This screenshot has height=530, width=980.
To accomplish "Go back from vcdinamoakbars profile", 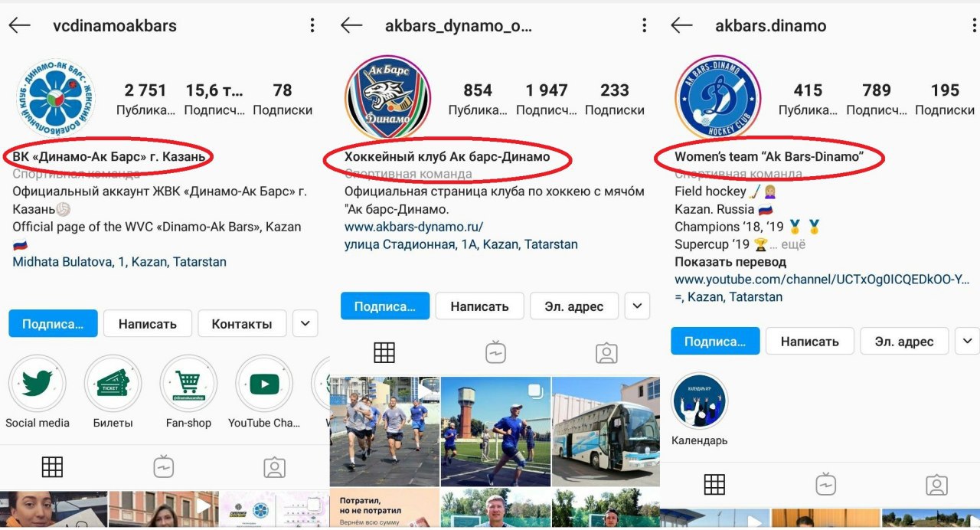I will (19, 25).
